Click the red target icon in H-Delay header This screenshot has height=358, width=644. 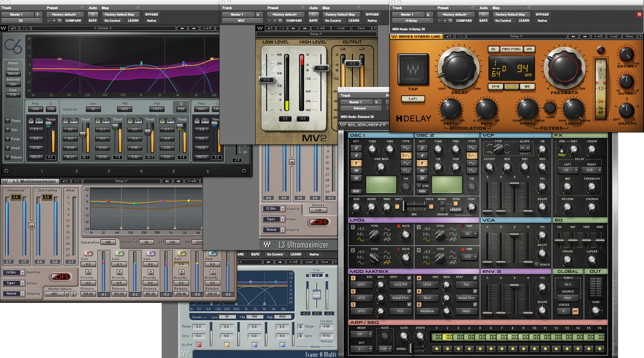(x=639, y=14)
